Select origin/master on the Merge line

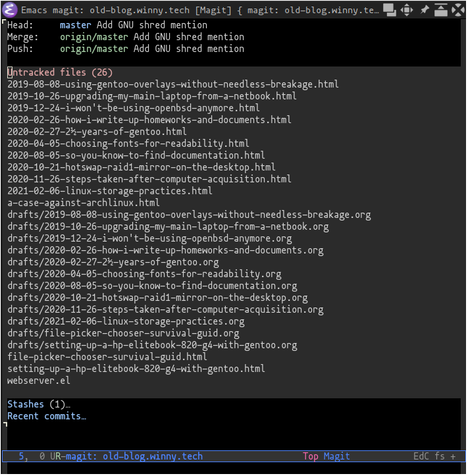pos(93,37)
